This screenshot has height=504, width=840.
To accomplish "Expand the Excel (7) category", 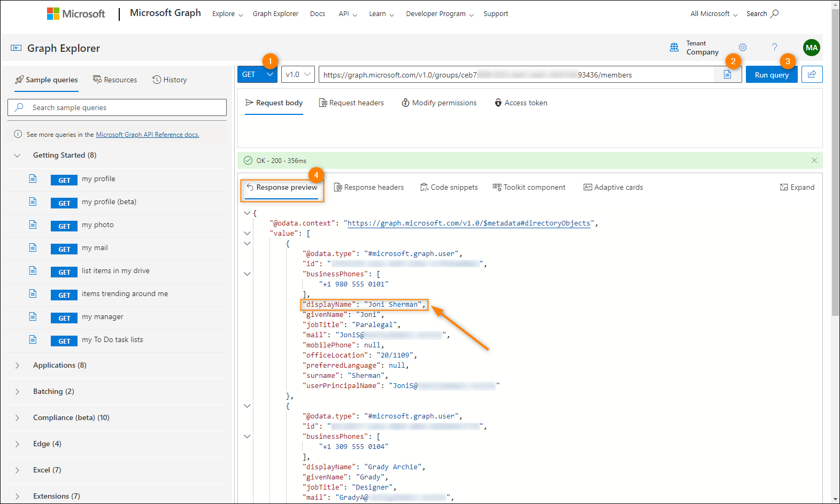I will click(17, 470).
